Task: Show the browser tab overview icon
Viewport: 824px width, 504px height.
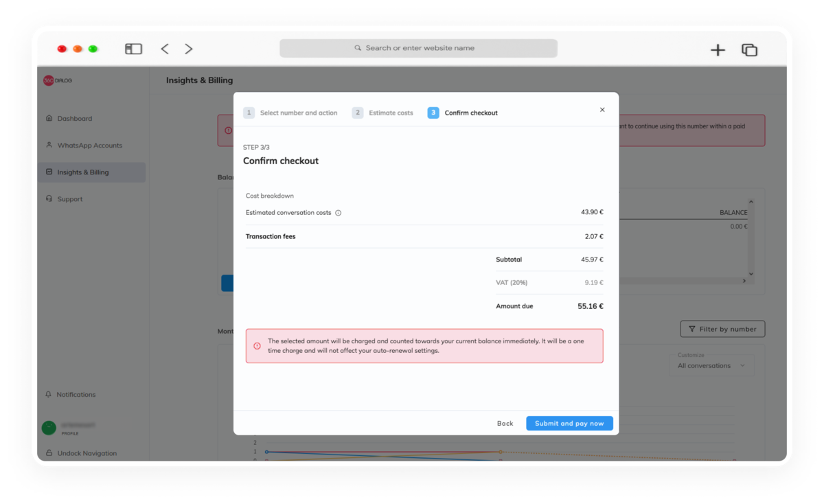Action: [x=749, y=49]
